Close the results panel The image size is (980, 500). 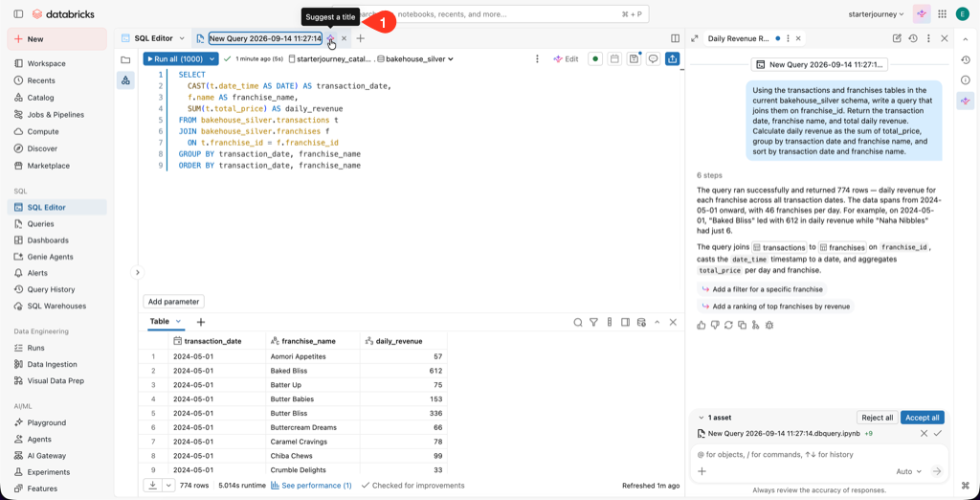tap(673, 322)
